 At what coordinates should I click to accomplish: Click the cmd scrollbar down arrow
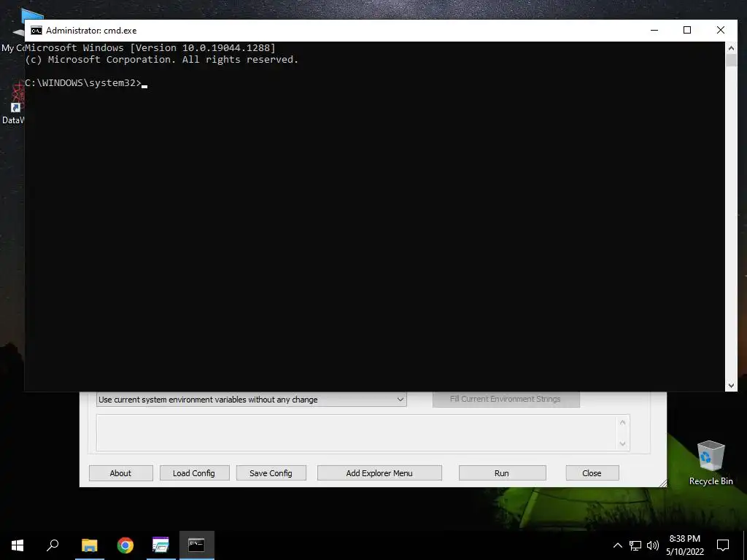pos(731,386)
